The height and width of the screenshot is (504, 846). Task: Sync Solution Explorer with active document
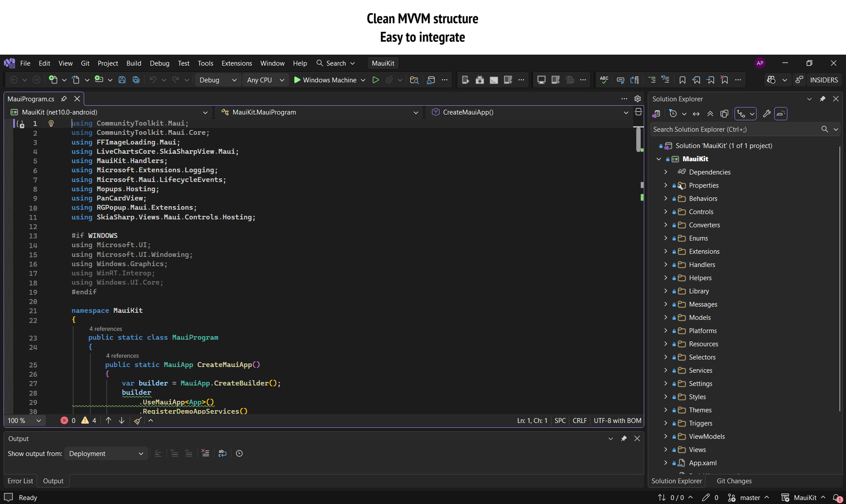pyautogui.click(x=696, y=114)
